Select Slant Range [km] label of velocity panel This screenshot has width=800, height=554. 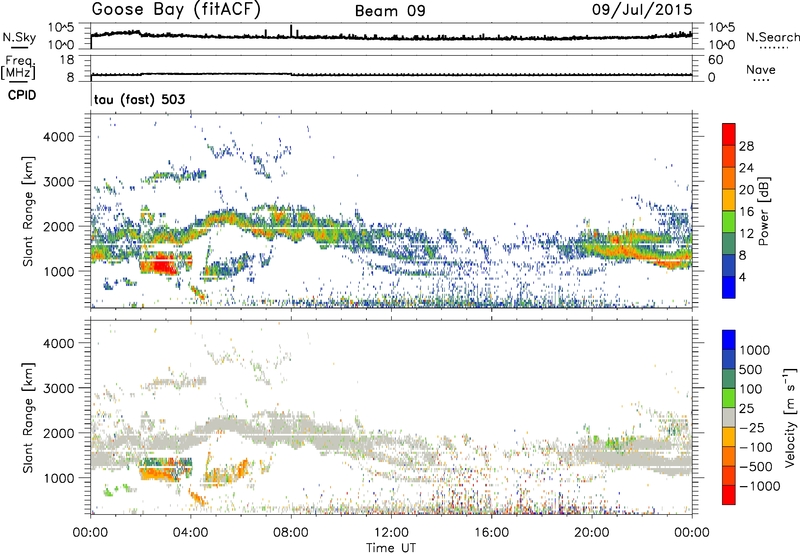pos(28,418)
